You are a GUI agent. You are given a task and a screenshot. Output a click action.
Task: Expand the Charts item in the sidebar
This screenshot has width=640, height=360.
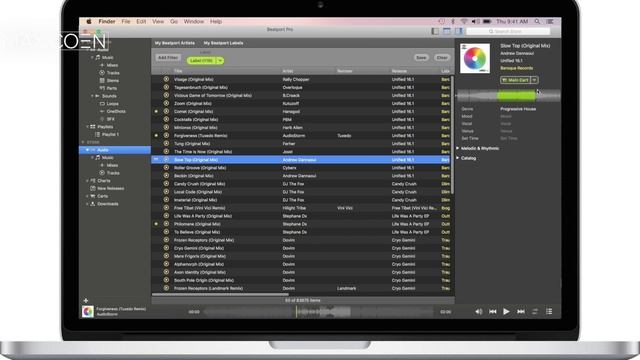click(88, 180)
